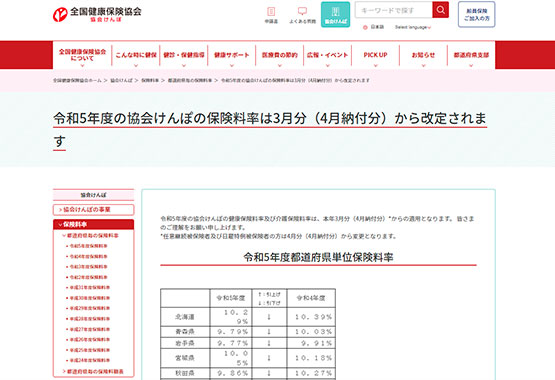Select the 日本語 language option

373,27
